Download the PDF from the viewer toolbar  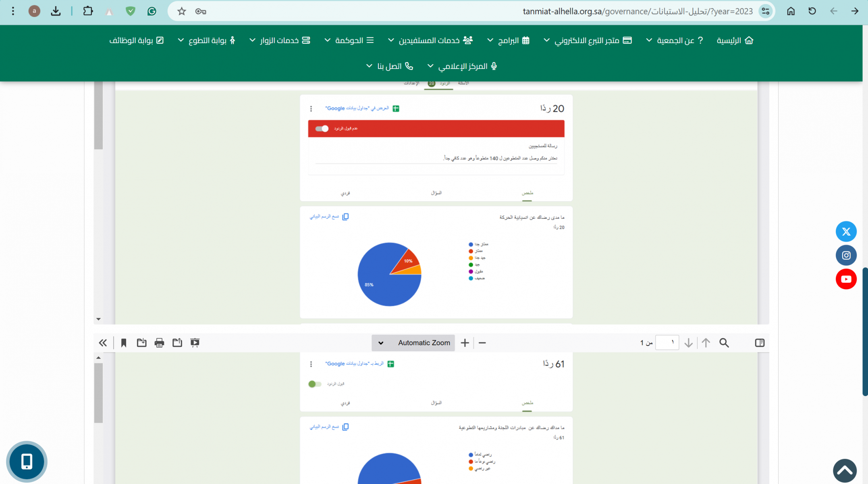click(141, 343)
